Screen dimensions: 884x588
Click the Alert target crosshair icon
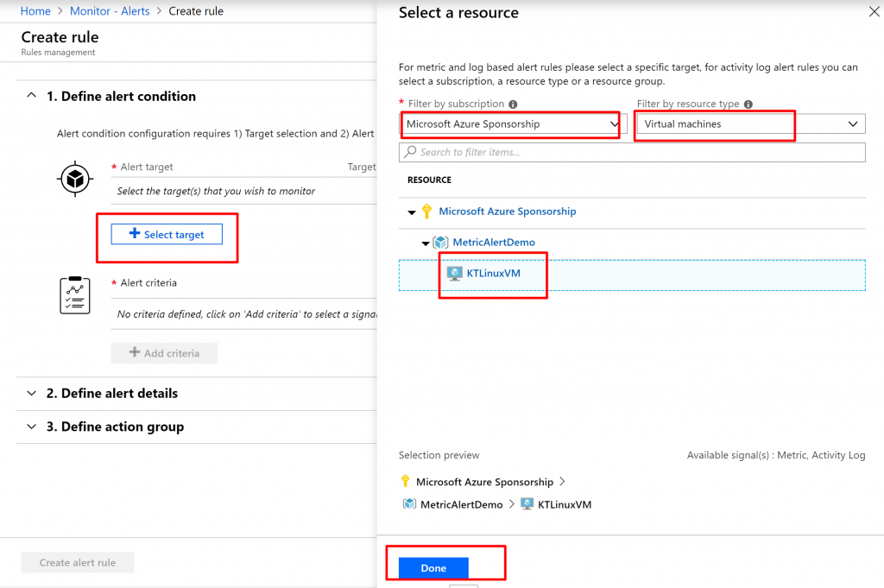click(74, 179)
